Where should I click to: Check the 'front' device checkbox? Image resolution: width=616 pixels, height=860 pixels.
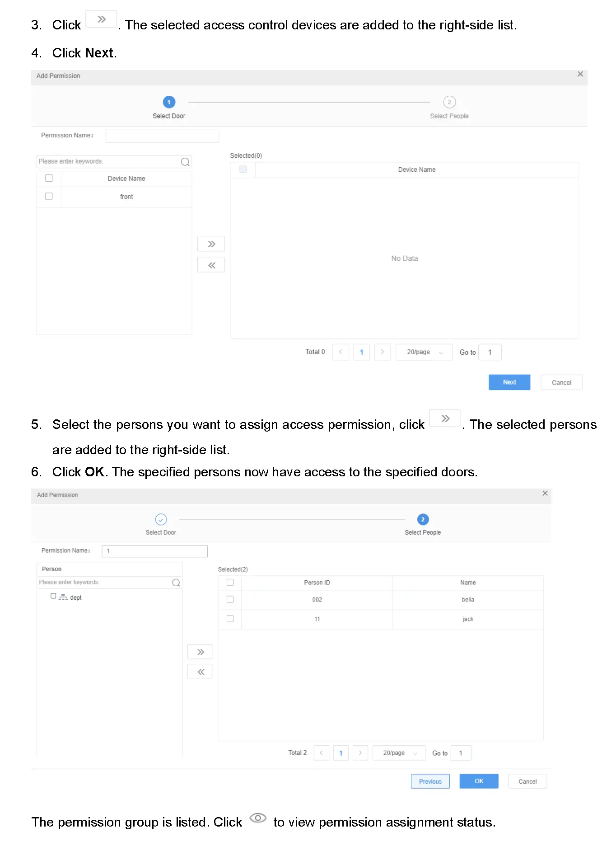tap(49, 197)
